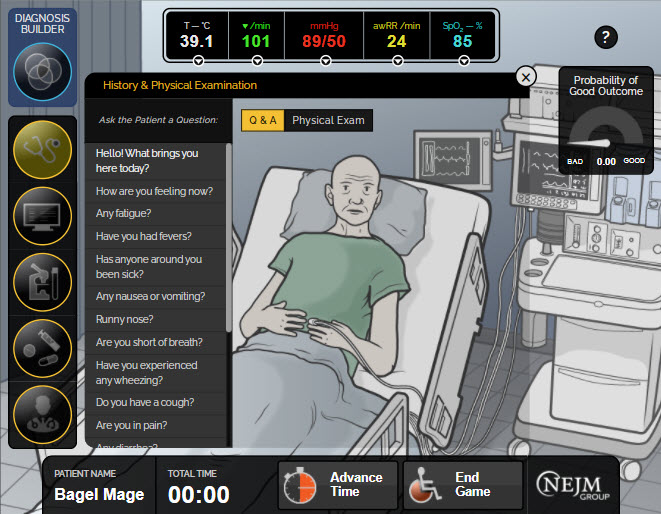Ask 'How are you feeling now?'
This screenshot has height=514, width=661.
pos(156,191)
